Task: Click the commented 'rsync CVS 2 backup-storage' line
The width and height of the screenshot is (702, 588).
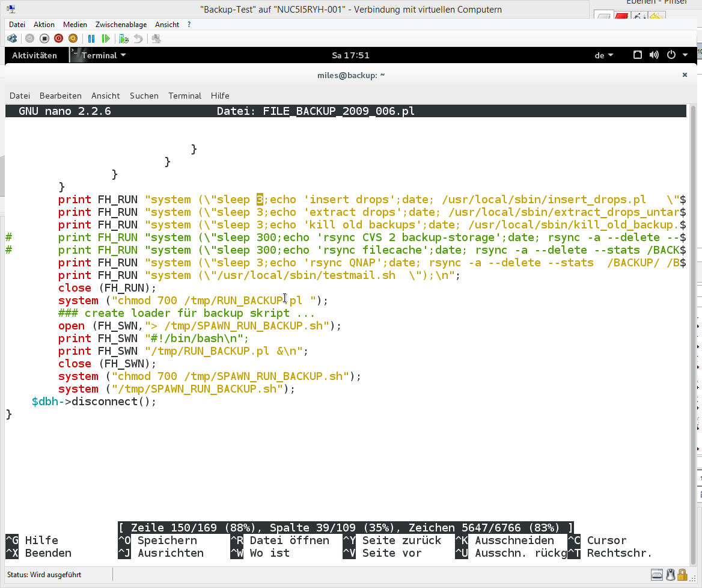Action: 346,237
